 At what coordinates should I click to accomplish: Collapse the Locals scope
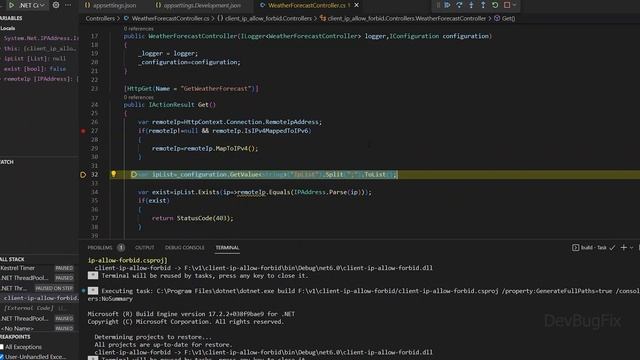click(x=40, y=28)
